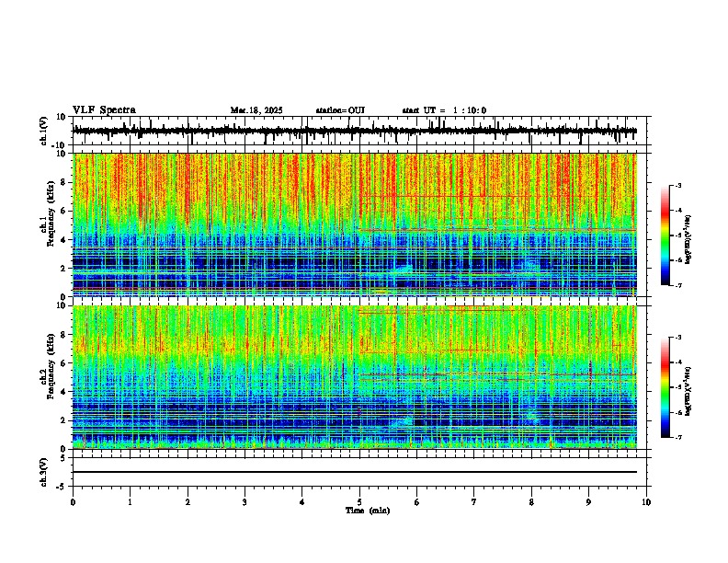The image size is (728, 563).
Task: Click the "ch.1(V)" axis label
Action: pos(44,131)
